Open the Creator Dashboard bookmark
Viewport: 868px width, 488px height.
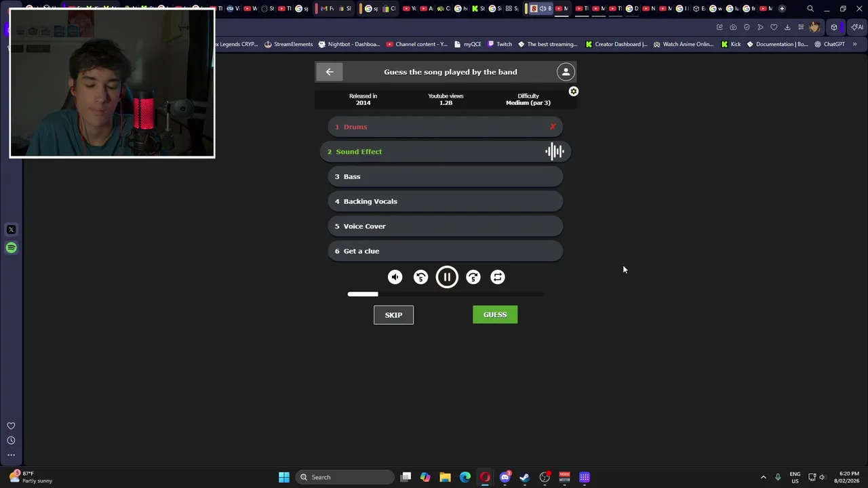pyautogui.click(x=616, y=44)
